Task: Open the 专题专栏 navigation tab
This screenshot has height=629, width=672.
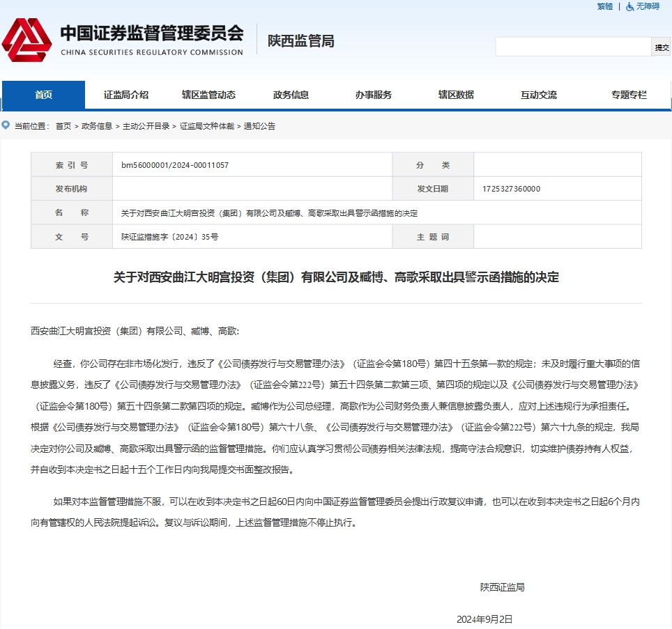Action: (x=629, y=95)
